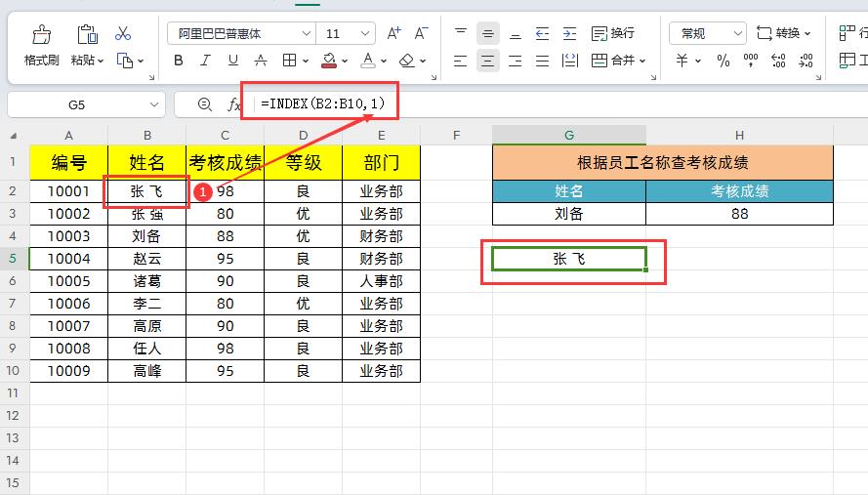Click the fx Insert Function icon
Image resolution: width=868 pixels, height=495 pixels.
click(x=233, y=104)
